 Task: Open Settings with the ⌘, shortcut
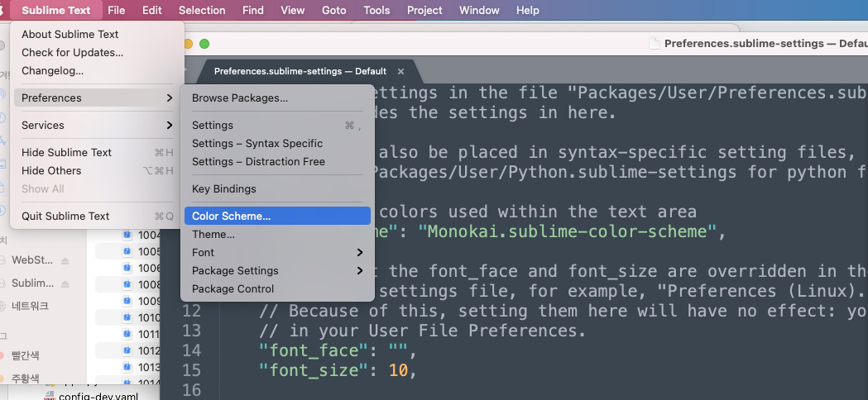coord(277,125)
